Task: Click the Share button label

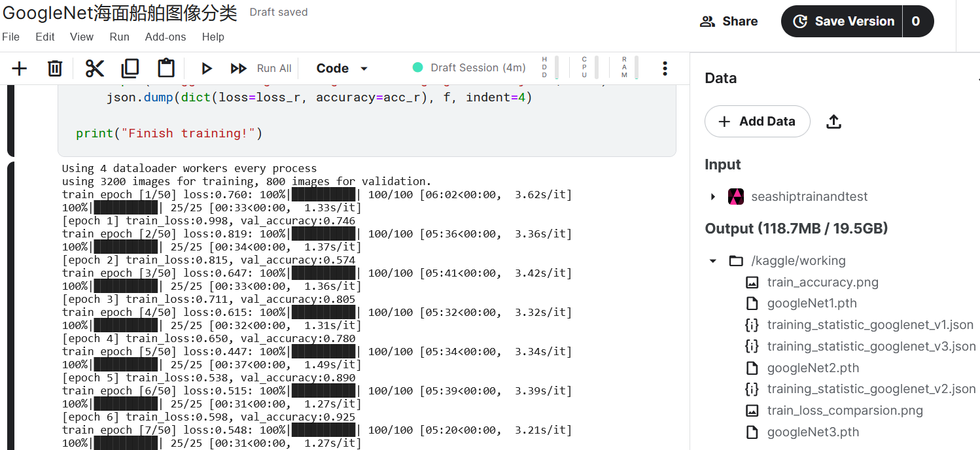Action: coord(740,22)
